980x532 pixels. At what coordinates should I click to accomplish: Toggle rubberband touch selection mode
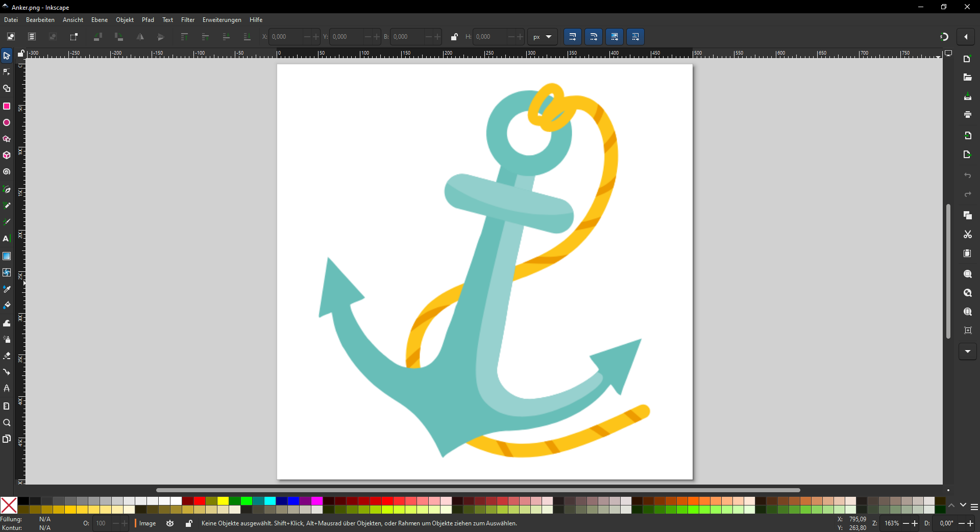click(74, 37)
